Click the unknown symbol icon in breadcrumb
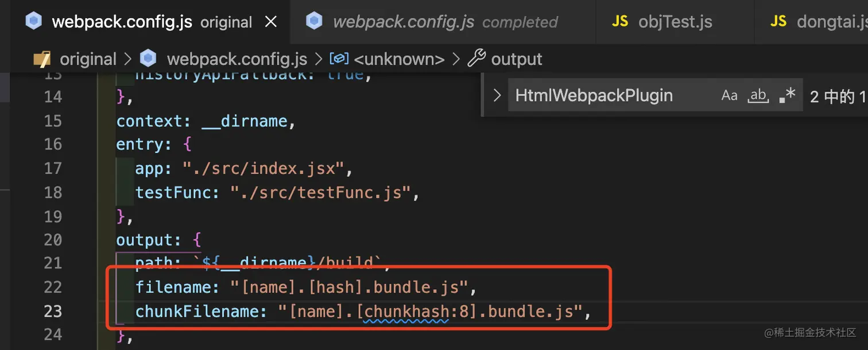The height and width of the screenshot is (350, 868). coord(339,59)
